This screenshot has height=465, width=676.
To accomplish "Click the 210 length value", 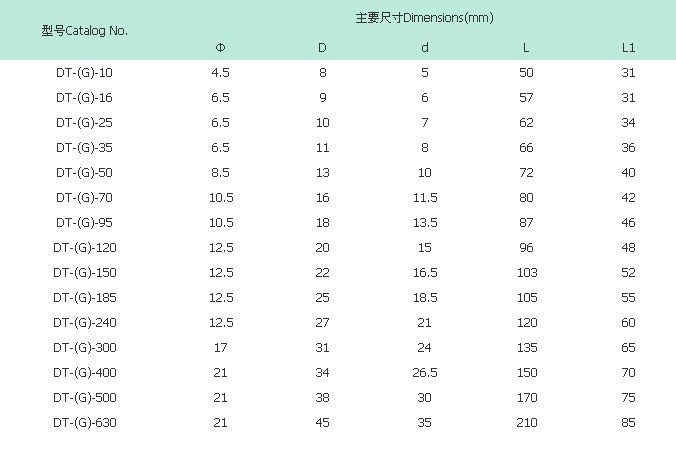I will click(526, 423).
